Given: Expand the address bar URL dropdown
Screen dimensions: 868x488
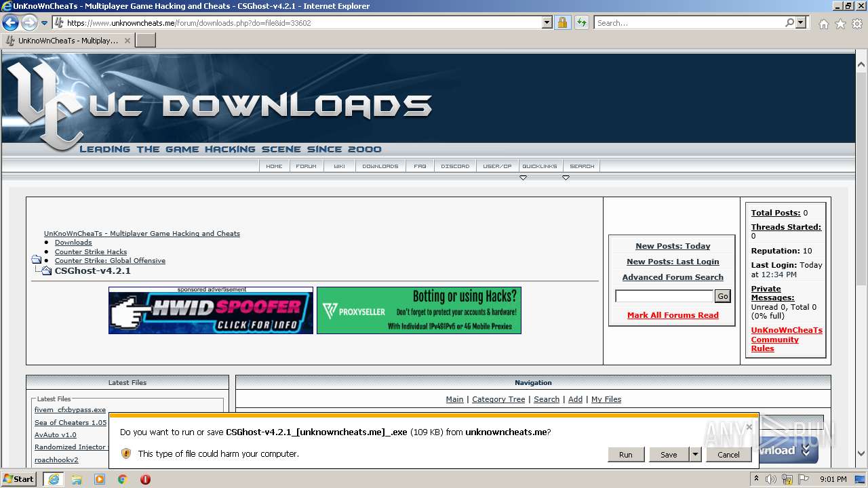Looking at the screenshot, I should click(547, 22).
